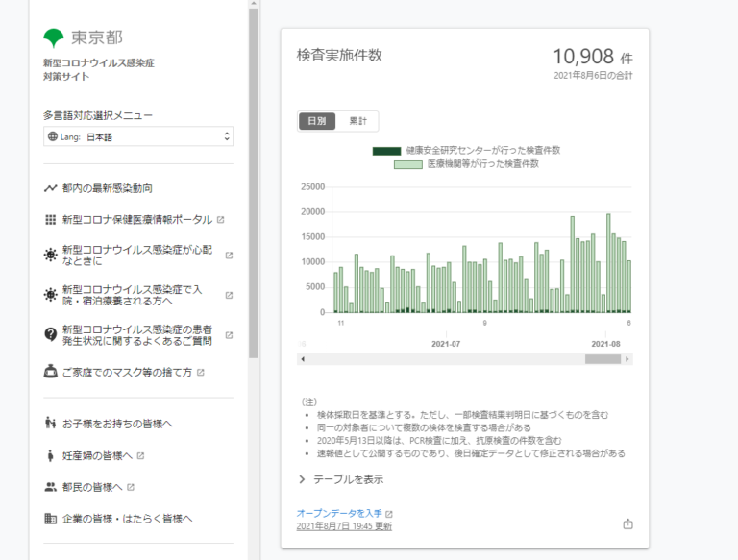Click the question mark icon beside よくあるご質問
Viewport: 738px width, 560px height.
pos(50,334)
